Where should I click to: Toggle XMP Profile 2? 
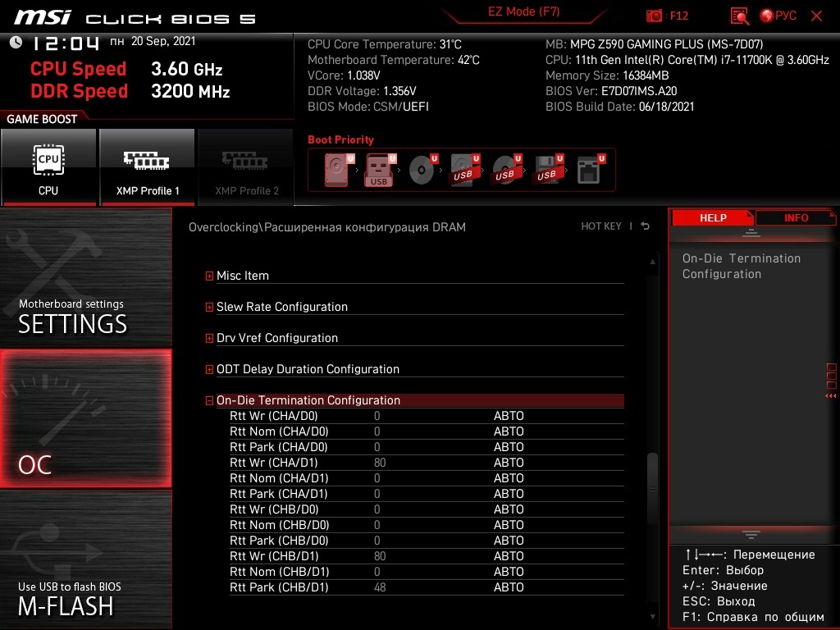tap(246, 167)
